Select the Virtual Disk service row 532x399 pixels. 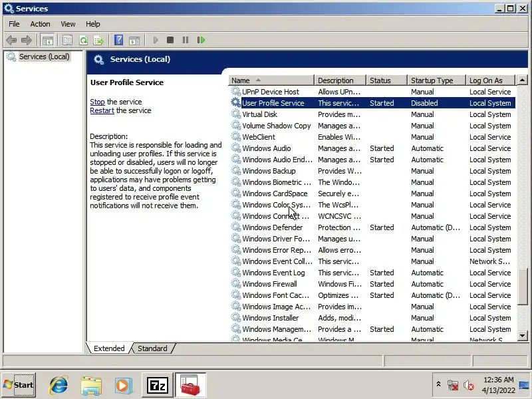(372, 114)
